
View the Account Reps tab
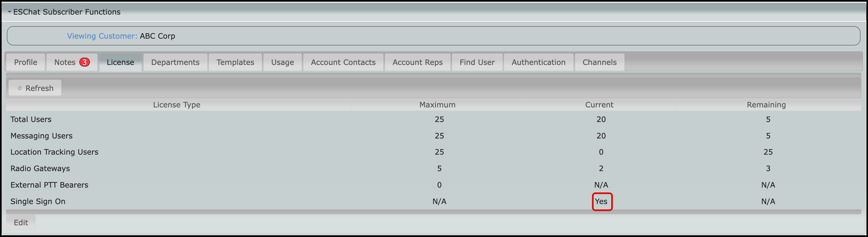[418, 62]
